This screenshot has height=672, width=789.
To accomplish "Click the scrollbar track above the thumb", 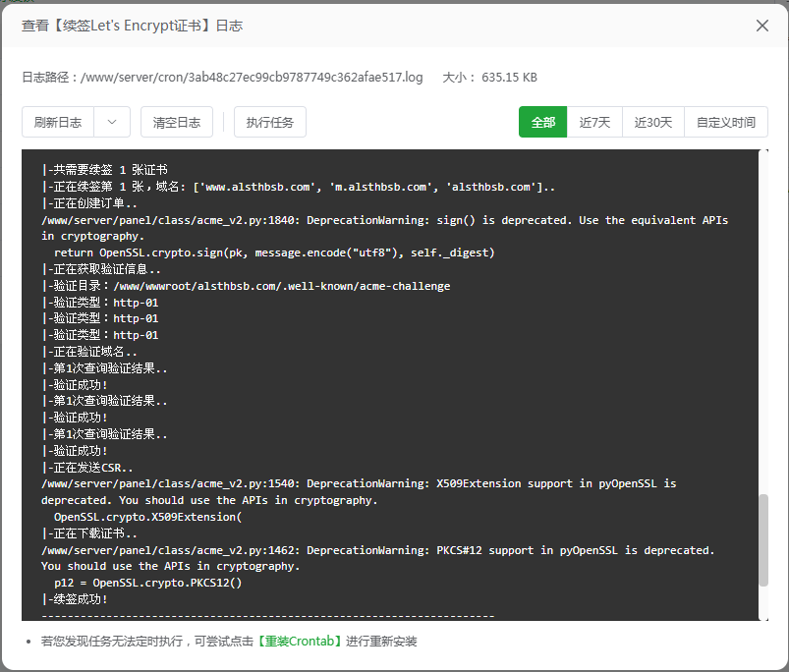I will click(763, 322).
